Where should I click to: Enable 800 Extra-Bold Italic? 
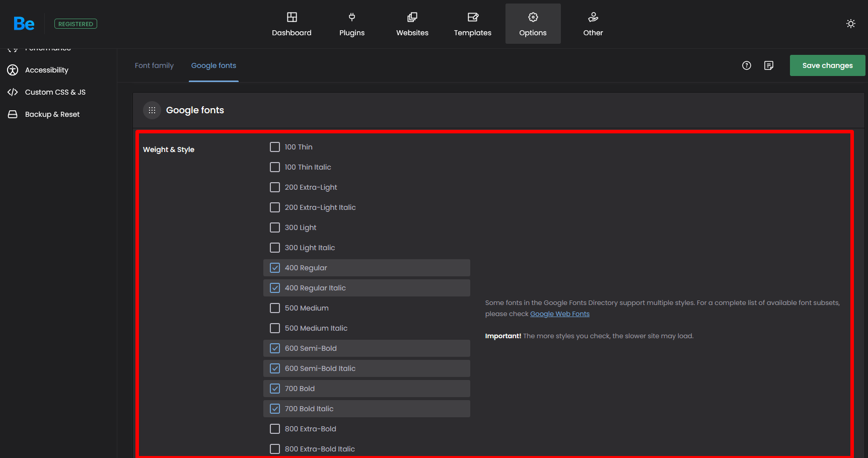(x=275, y=449)
